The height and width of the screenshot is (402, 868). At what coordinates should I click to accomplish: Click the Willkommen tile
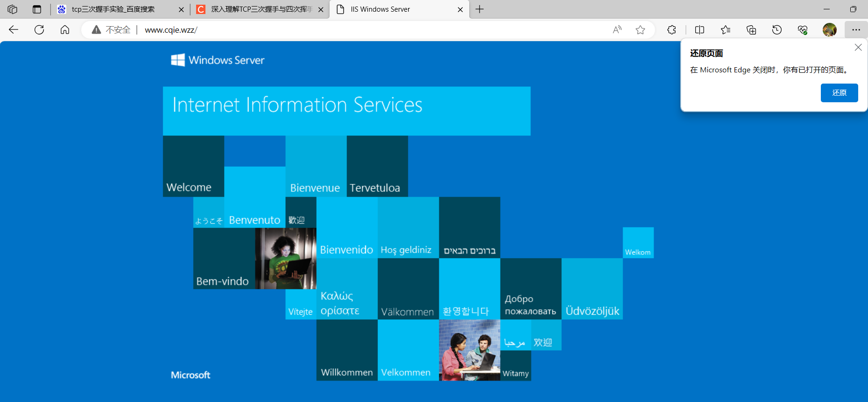tap(347, 350)
